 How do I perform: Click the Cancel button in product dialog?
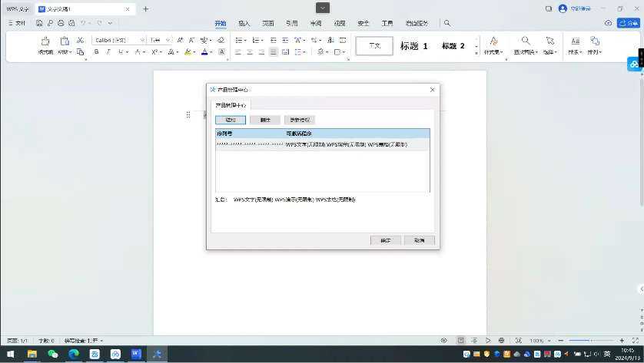click(420, 240)
